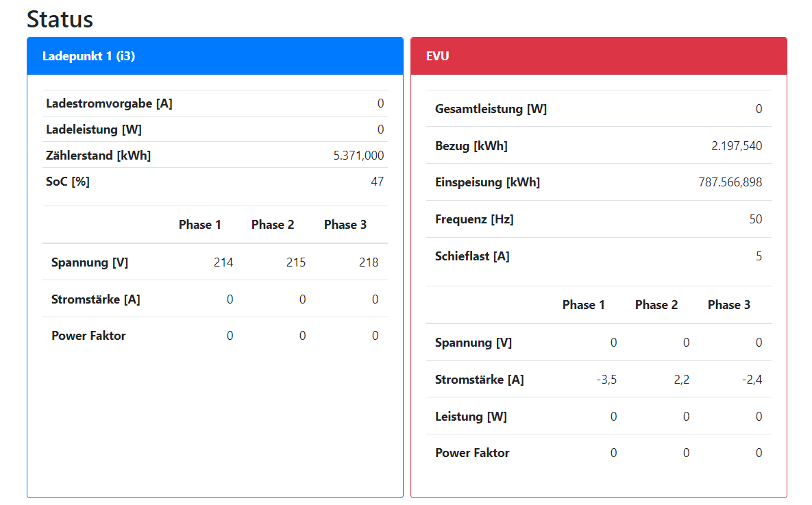Click EVU Stromstärke Phase 1 value -3,5
This screenshot has width=812, height=505.
(x=607, y=380)
